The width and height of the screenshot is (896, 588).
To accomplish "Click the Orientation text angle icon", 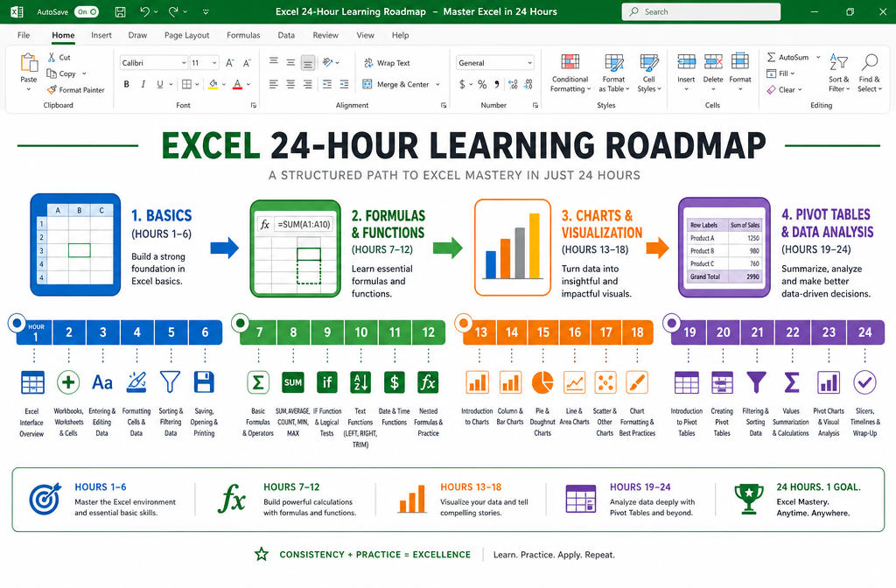I will pyautogui.click(x=328, y=62).
